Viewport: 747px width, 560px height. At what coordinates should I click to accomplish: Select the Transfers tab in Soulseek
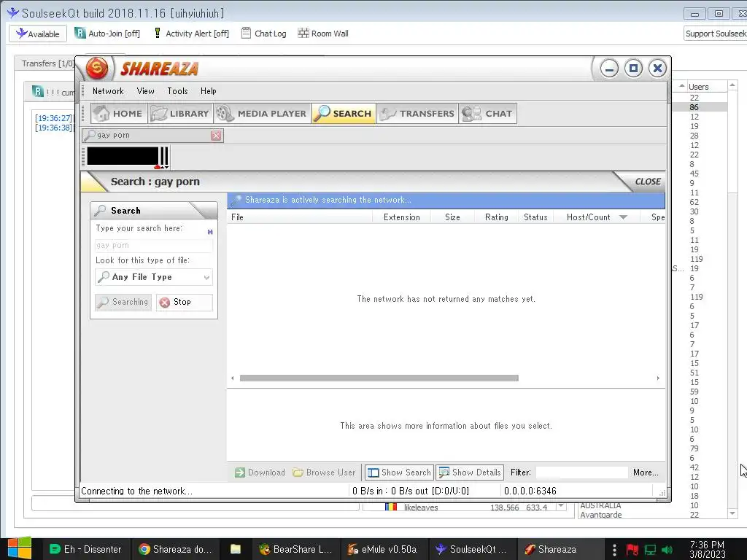[x=47, y=63]
